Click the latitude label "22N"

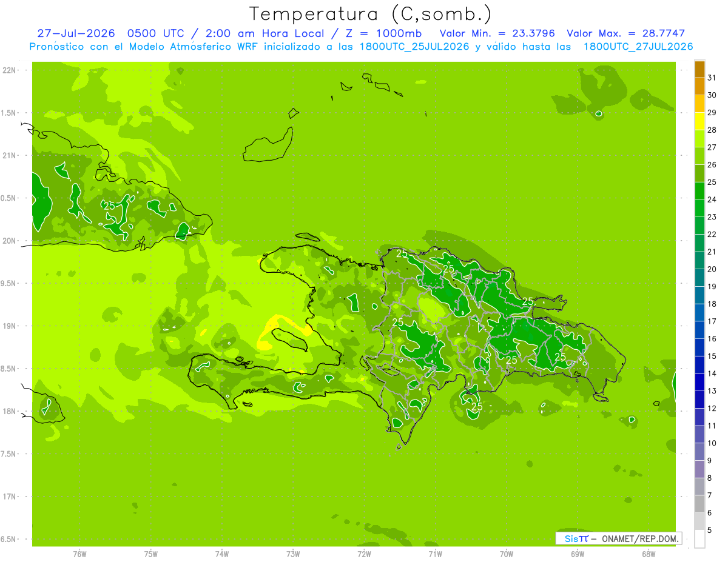[10, 70]
